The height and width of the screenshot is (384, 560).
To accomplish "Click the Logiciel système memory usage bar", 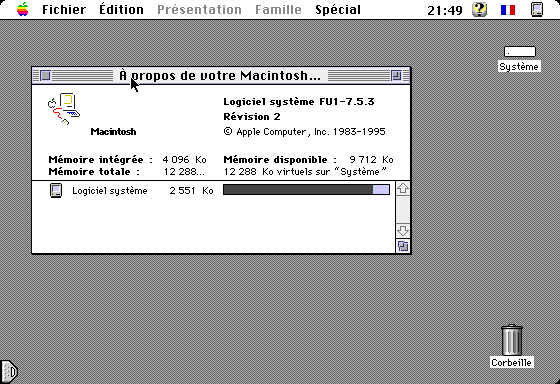I will (x=306, y=190).
